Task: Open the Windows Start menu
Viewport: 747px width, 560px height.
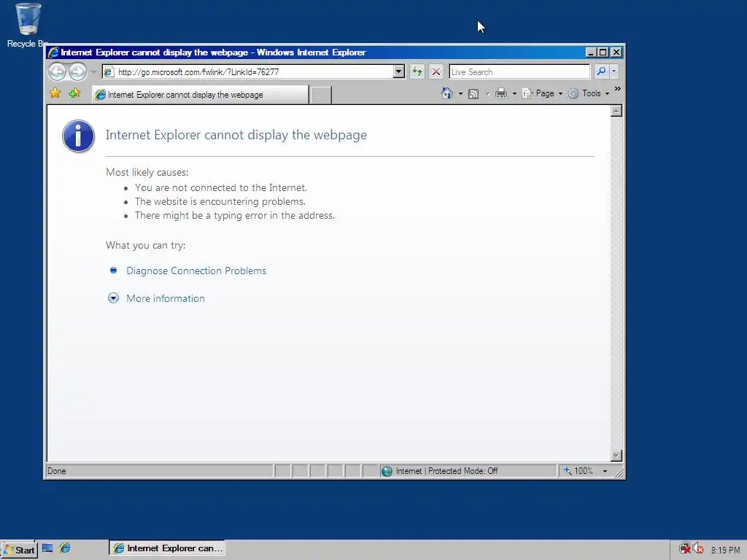Action: tap(19, 550)
